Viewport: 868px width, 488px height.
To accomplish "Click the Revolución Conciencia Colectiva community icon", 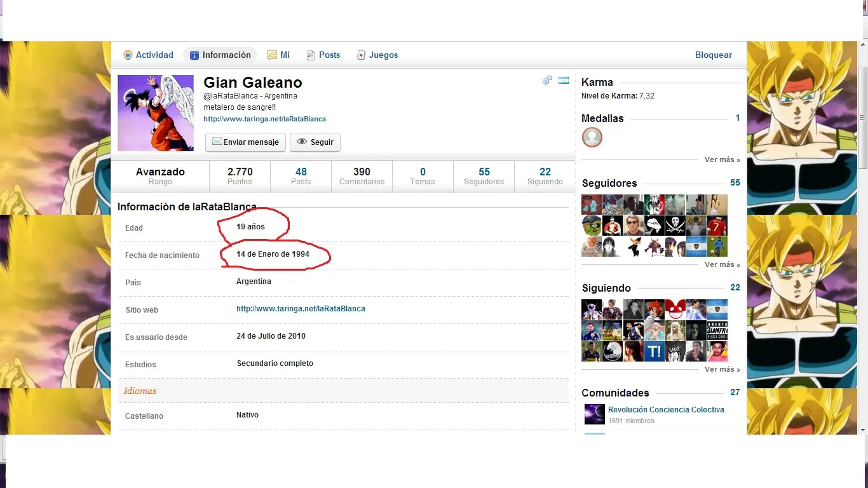I will click(x=594, y=414).
